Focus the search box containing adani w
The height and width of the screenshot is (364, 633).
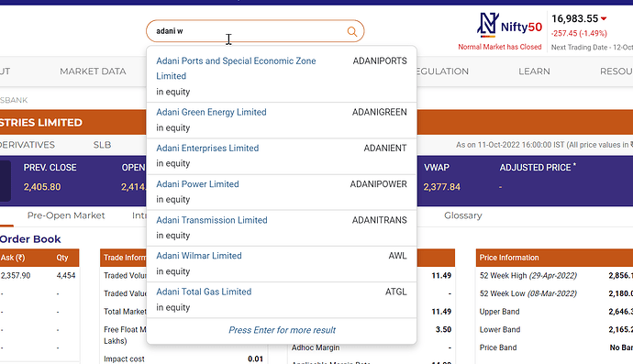click(255, 31)
